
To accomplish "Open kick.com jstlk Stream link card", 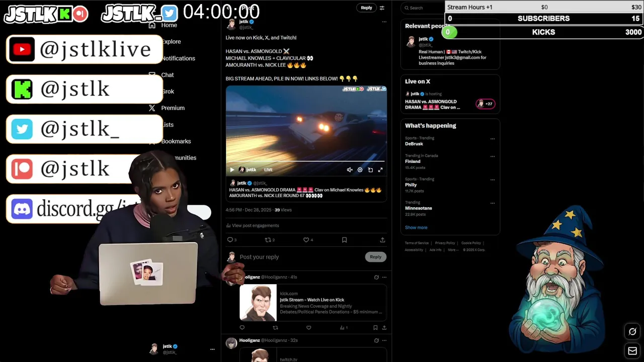I will [313, 303].
